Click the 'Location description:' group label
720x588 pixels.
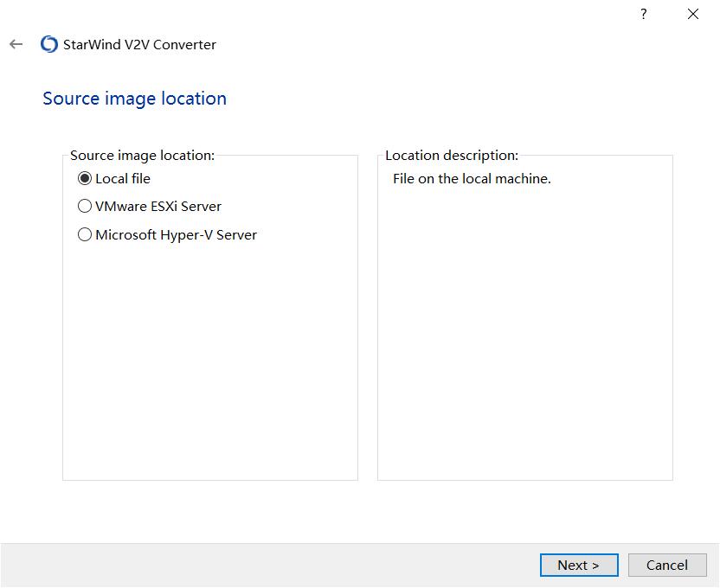pyautogui.click(x=452, y=156)
